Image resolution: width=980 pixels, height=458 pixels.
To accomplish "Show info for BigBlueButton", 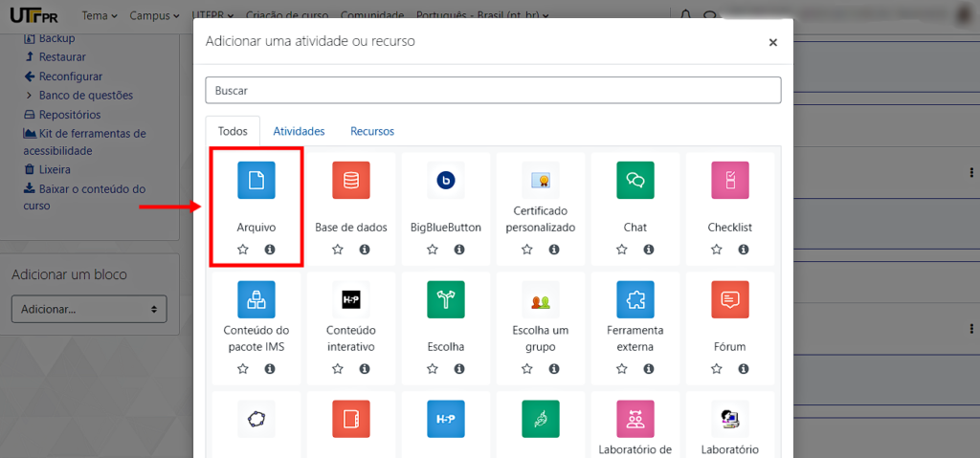I will point(459,250).
